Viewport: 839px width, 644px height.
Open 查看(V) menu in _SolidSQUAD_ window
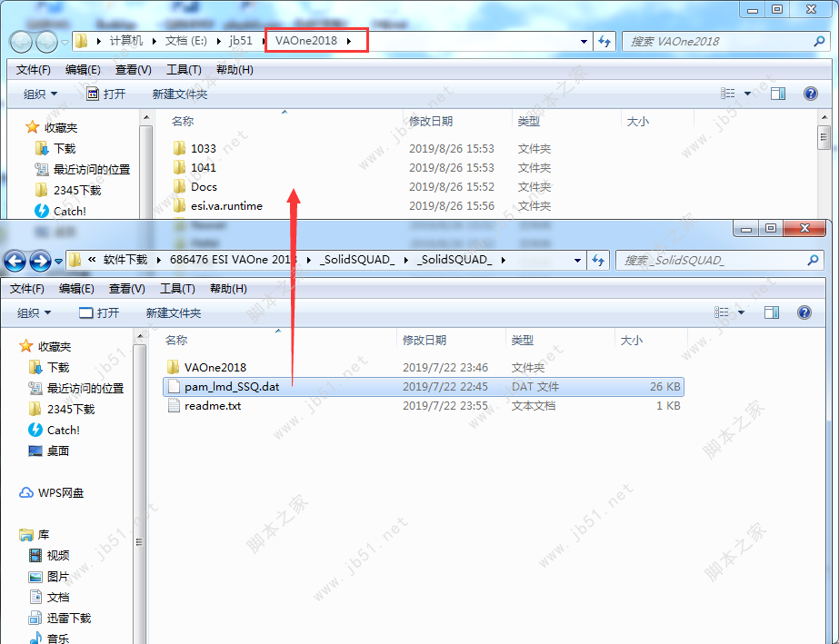[x=127, y=289]
